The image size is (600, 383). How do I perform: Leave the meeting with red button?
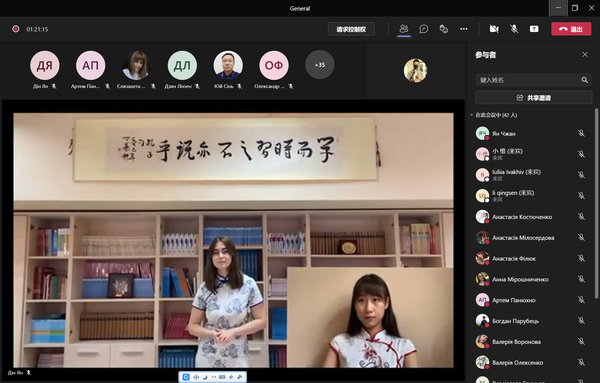[571, 29]
